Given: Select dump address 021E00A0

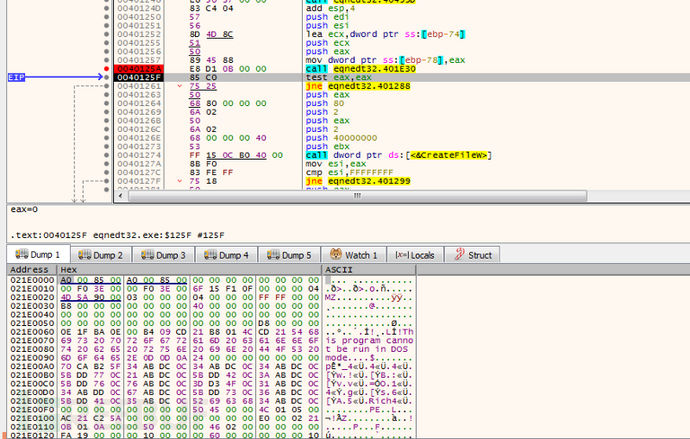Looking at the screenshot, I should (33, 366).
